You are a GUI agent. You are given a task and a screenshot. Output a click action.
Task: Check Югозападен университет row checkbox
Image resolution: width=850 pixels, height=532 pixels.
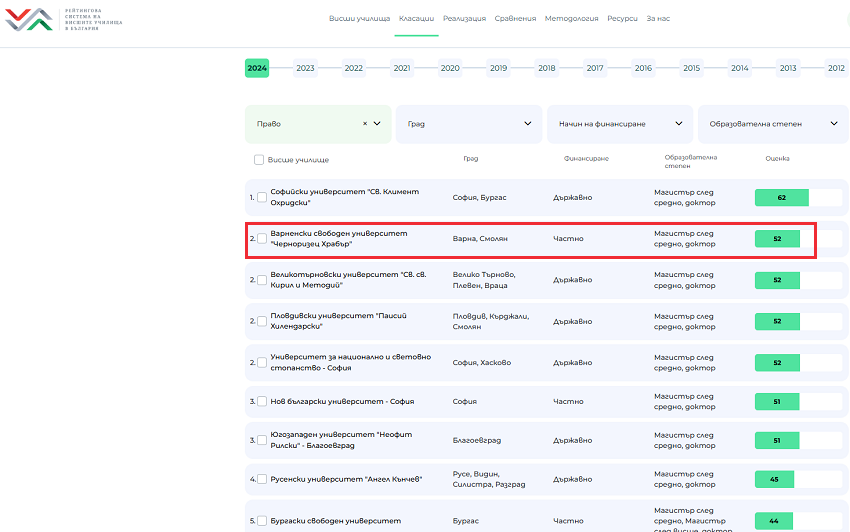262,440
